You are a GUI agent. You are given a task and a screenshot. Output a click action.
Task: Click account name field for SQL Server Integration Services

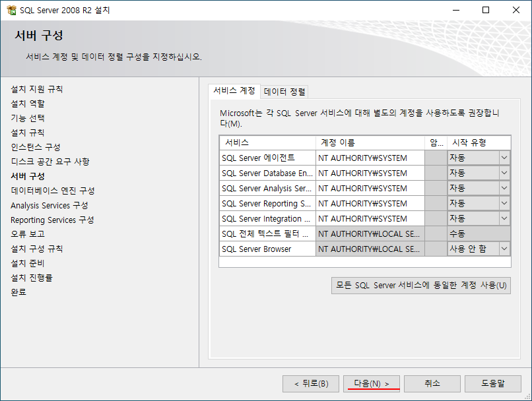(370, 218)
